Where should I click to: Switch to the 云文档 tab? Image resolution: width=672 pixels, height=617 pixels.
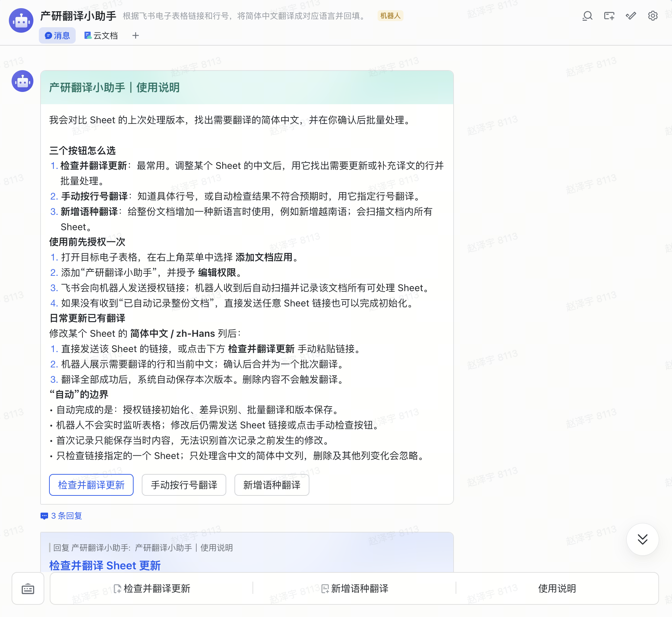101,35
